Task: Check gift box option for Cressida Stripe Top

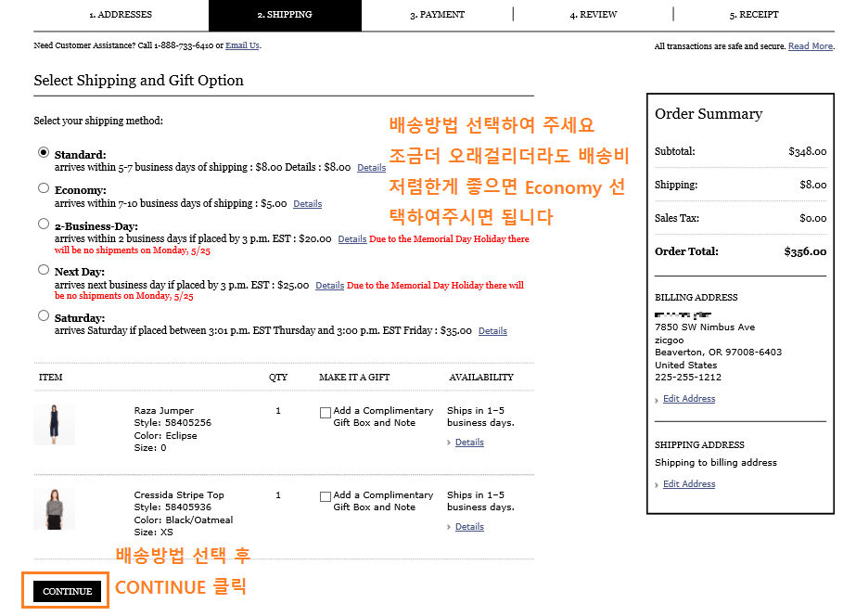Action: pos(326,496)
